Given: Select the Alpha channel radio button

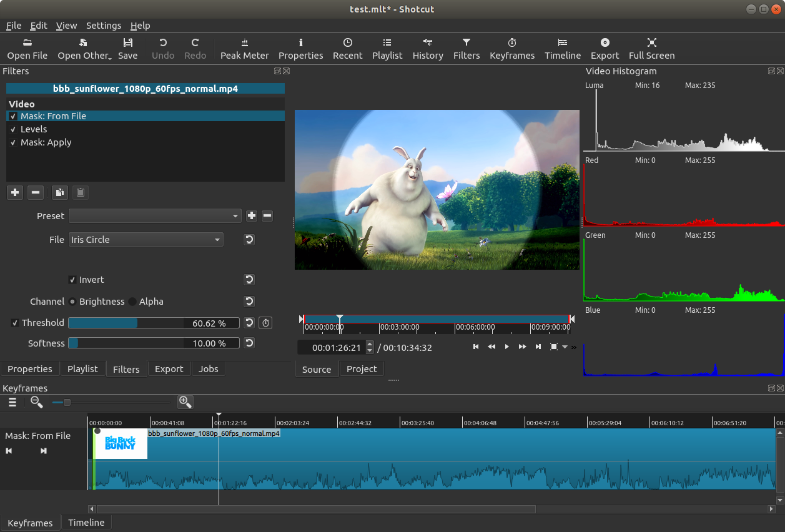Looking at the screenshot, I should tap(131, 301).
